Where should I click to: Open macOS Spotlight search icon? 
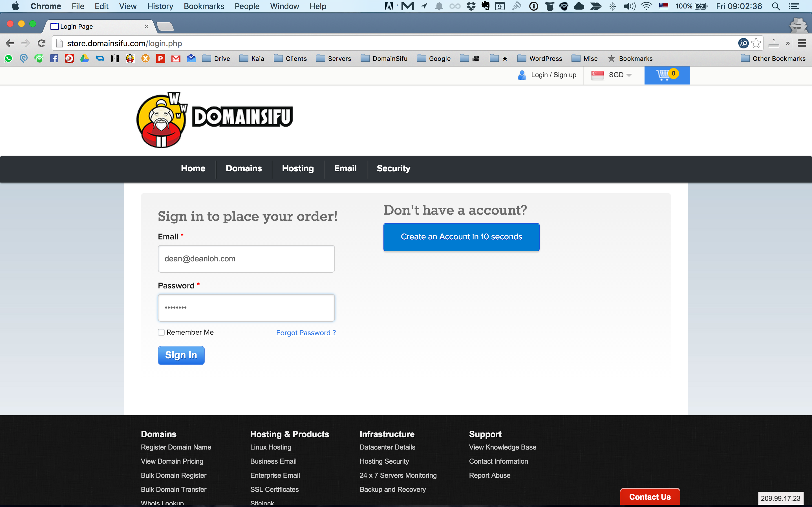coord(776,6)
